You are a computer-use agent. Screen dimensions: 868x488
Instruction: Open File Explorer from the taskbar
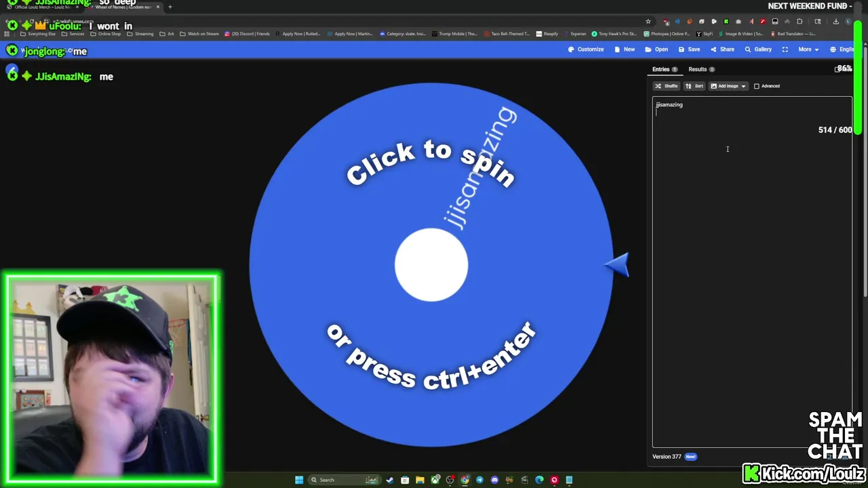coord(420,480)
